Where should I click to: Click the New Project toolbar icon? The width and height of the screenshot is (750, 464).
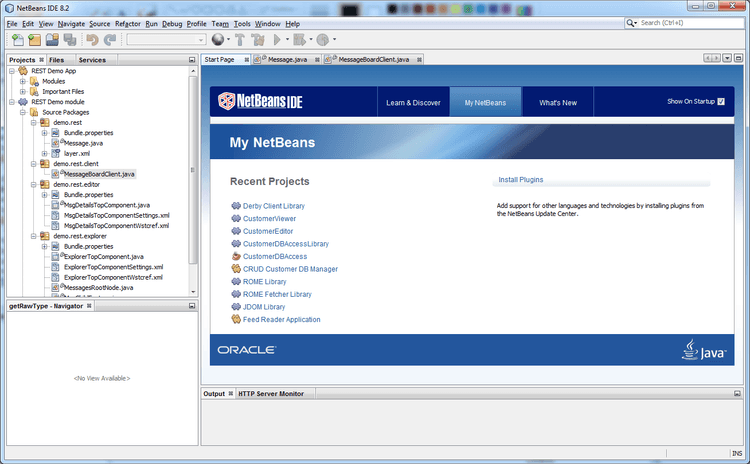point(34,40)
